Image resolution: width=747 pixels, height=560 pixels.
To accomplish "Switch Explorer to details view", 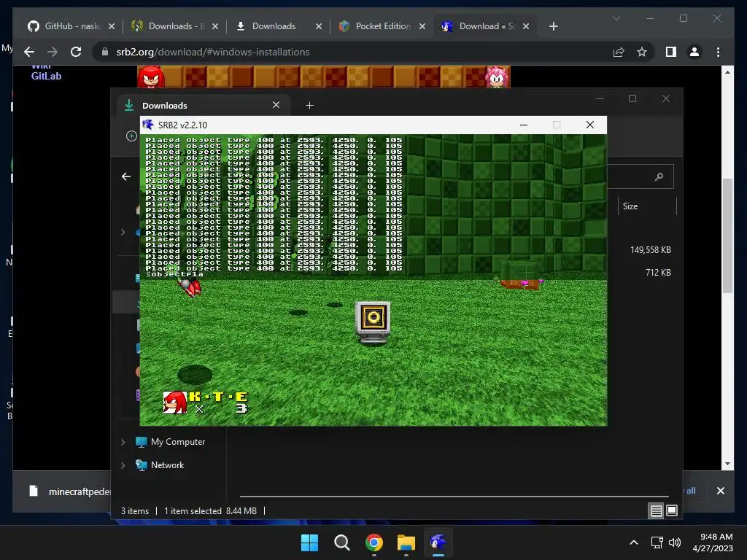I will [x=656, y=511].
